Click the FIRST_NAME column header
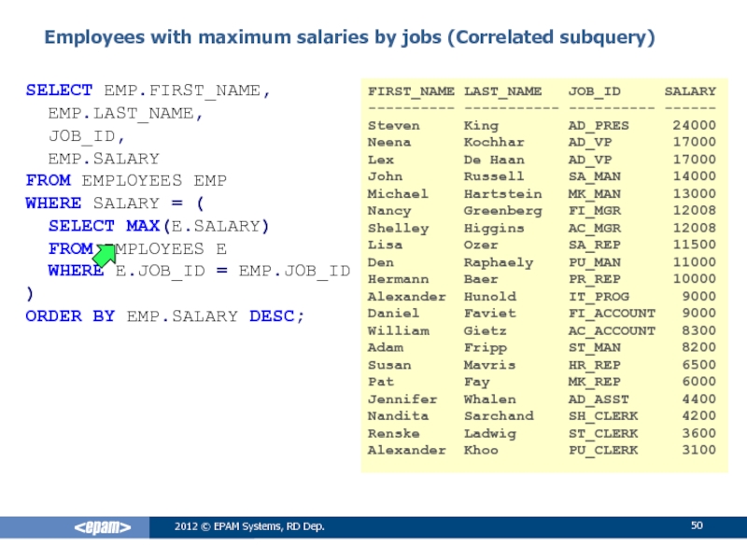The height and width of the screenshot is (560, 747). pos(411,91)
